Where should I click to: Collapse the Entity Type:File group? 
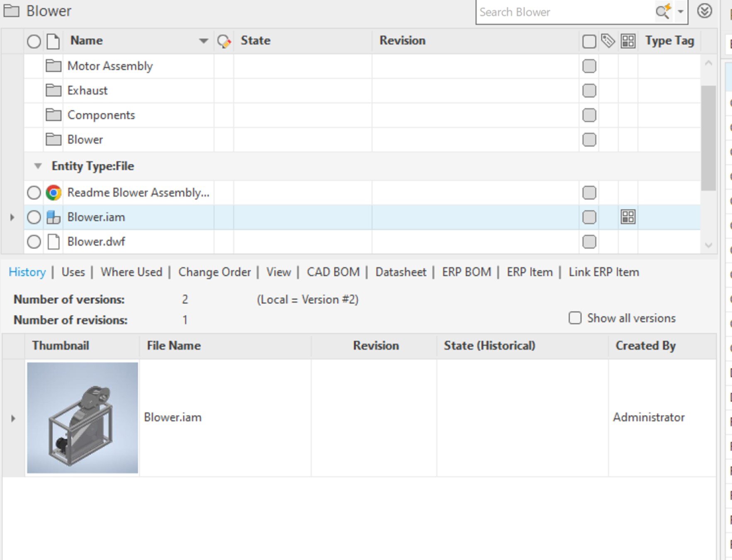coord(38,166)
